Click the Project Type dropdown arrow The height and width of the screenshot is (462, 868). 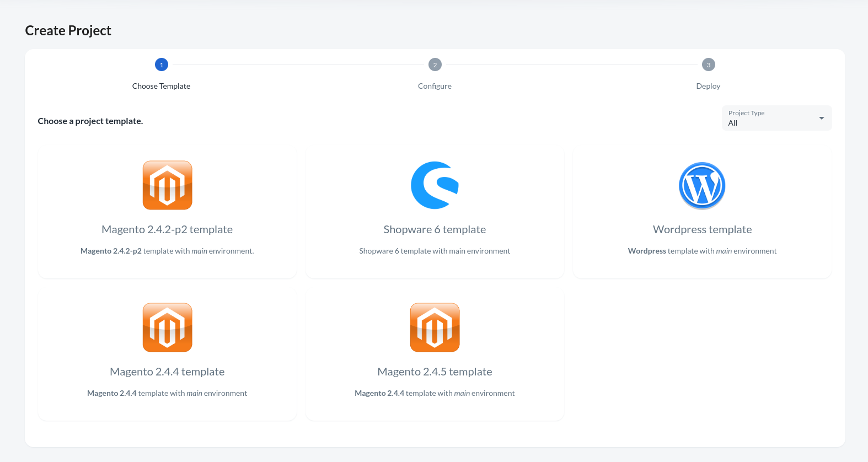pos(822,118)
